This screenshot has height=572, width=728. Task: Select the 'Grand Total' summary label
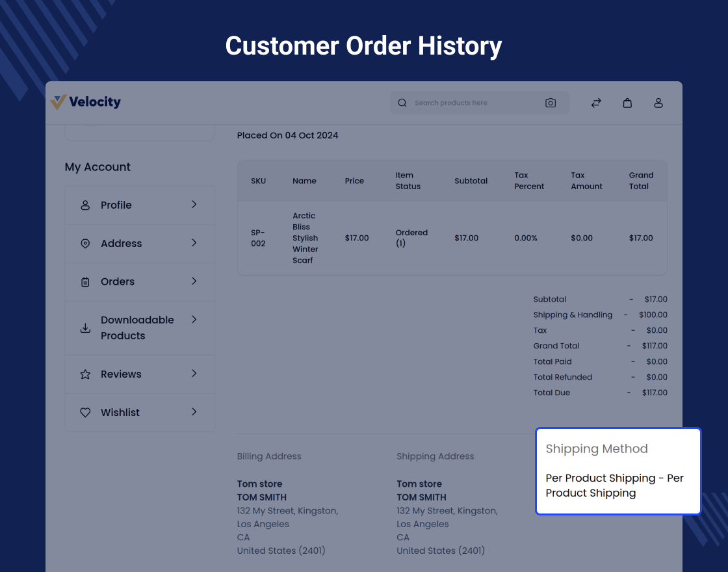556,346
